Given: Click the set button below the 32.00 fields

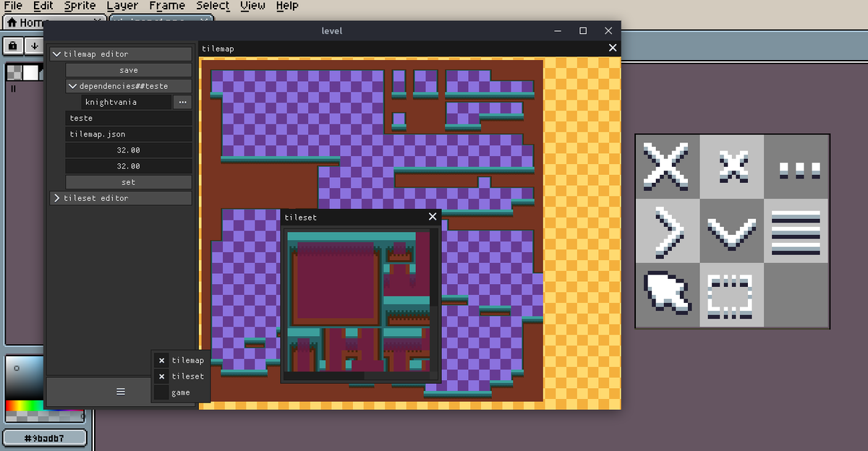Looking at the screenshot, I should pyautogui.click(x=129, y=182).
